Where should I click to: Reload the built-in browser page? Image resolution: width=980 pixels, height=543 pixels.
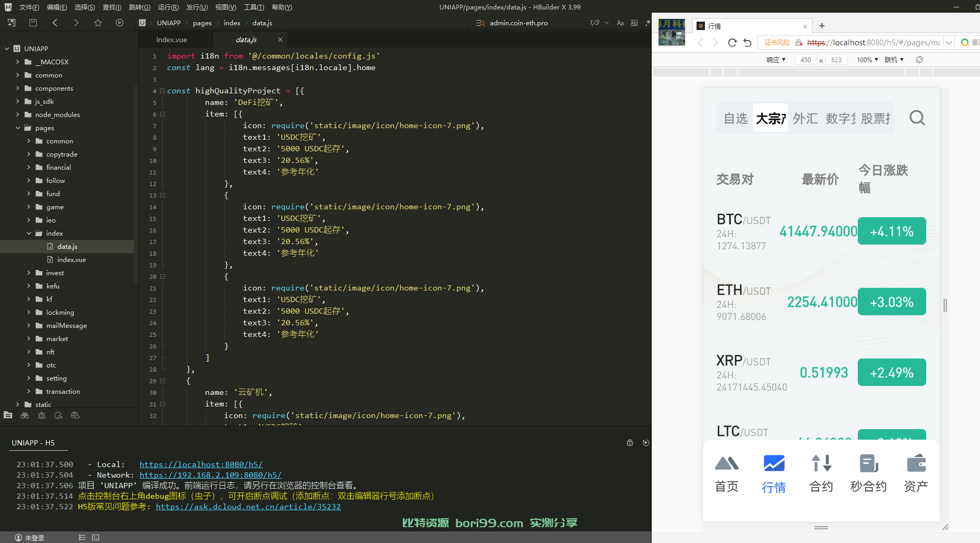tap(732, 43)
